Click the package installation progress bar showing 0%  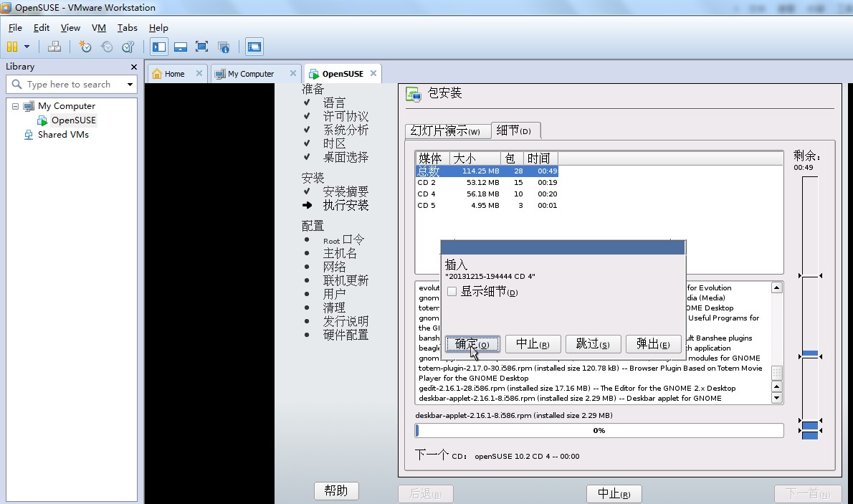point(599,431)
